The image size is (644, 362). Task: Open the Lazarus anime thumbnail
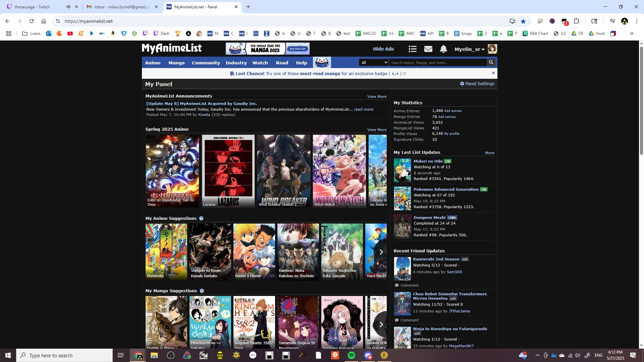[x=228, y=171]
